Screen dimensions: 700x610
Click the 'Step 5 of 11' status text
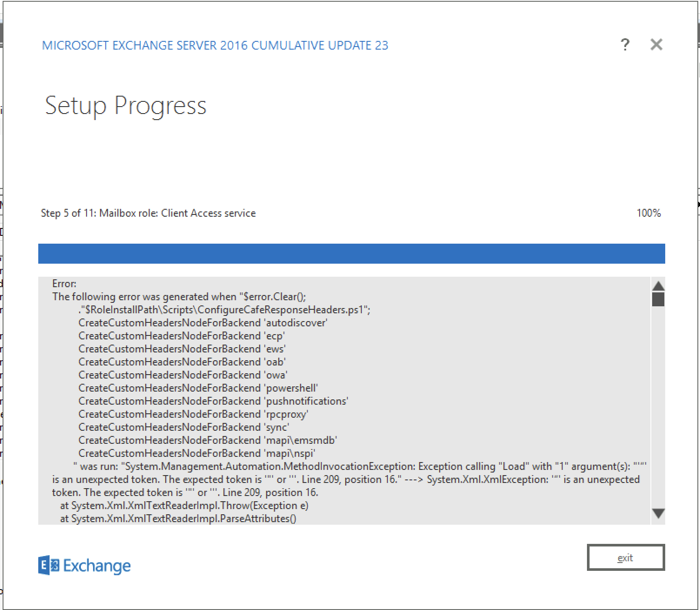click(x=69, y=213)
